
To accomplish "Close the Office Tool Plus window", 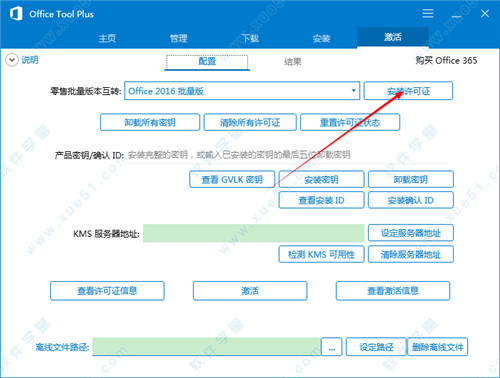I will coord(485,14).
